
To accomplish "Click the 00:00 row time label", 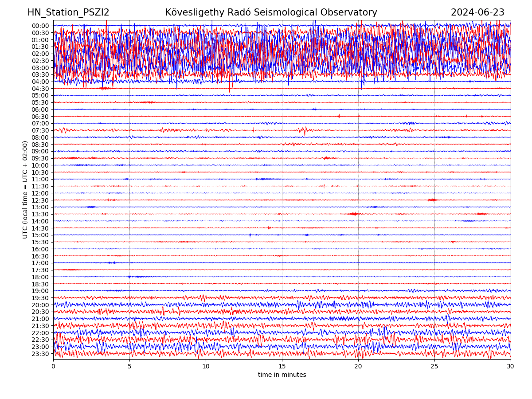I will pos(40,26).
